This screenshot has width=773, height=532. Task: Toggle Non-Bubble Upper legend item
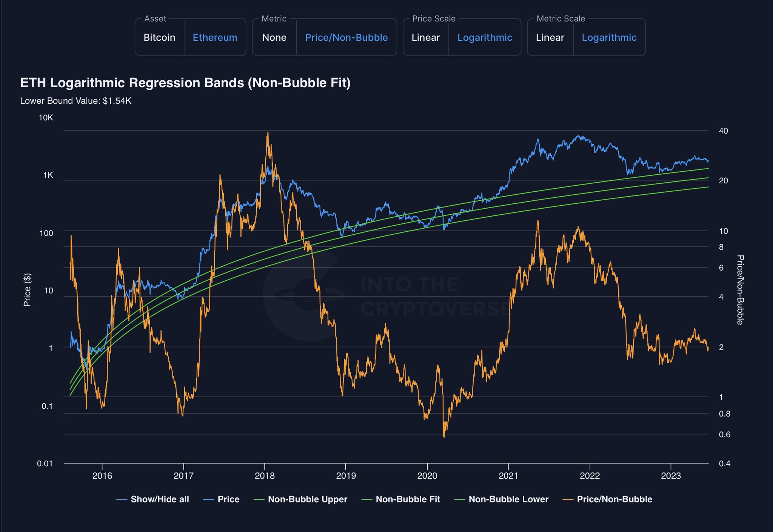click(x=307, y=499)
